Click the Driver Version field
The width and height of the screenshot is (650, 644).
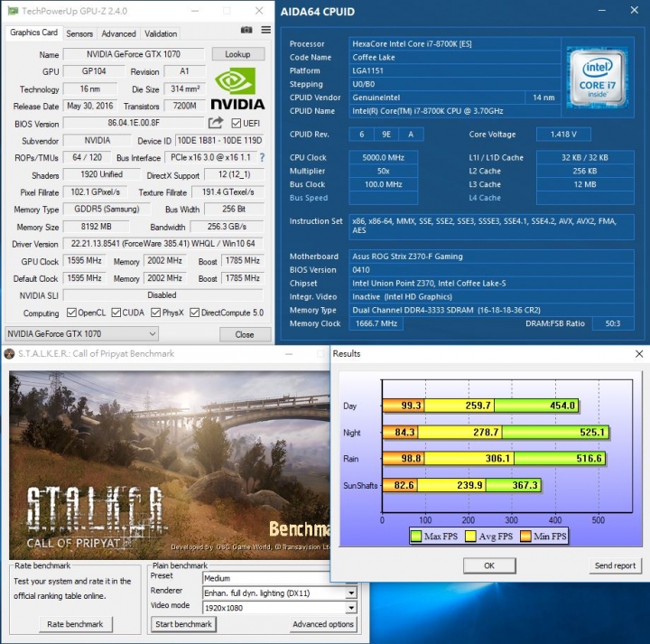pos(162,243)
